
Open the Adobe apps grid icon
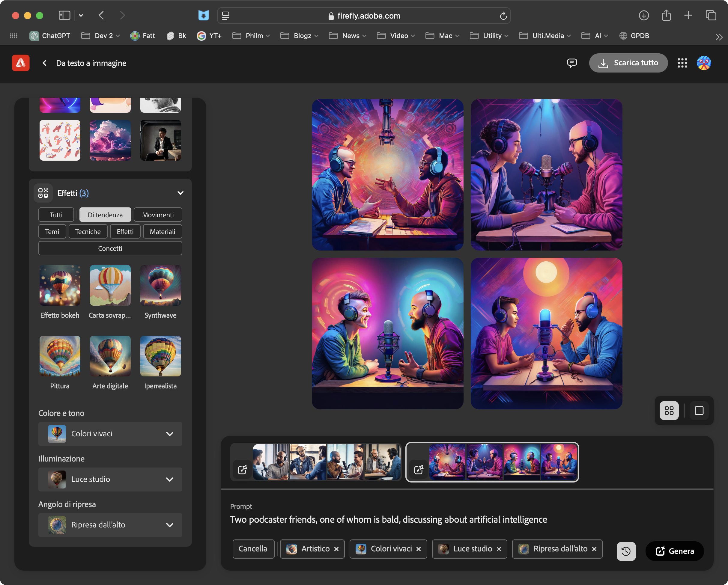[x=682, y=63]
